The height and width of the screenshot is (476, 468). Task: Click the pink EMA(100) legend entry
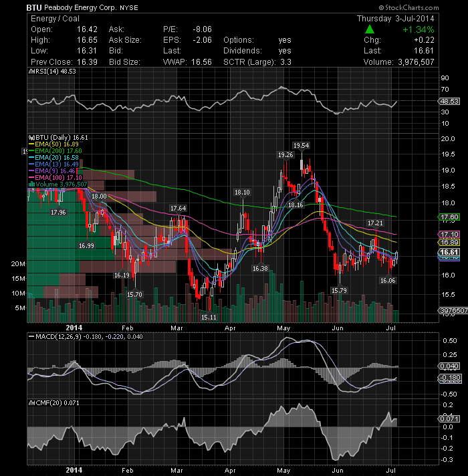pyautogui.click(x=55, y=178)
